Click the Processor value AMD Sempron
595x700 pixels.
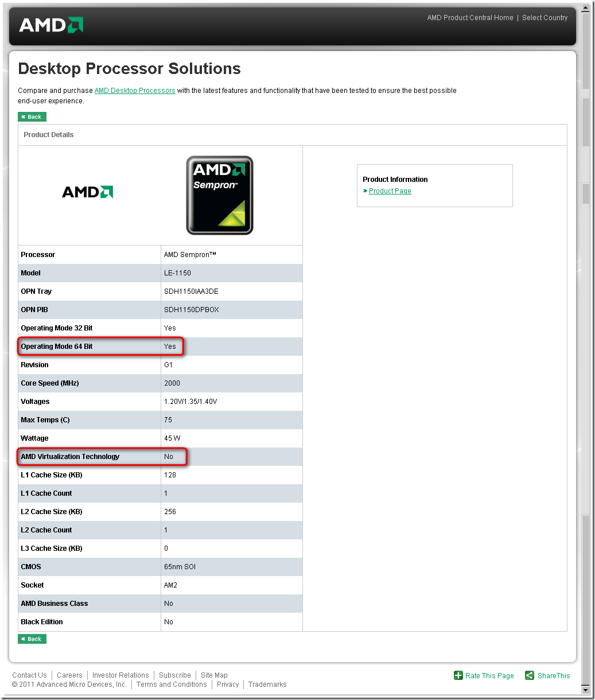pyautogui.click(x=190, y=255)
